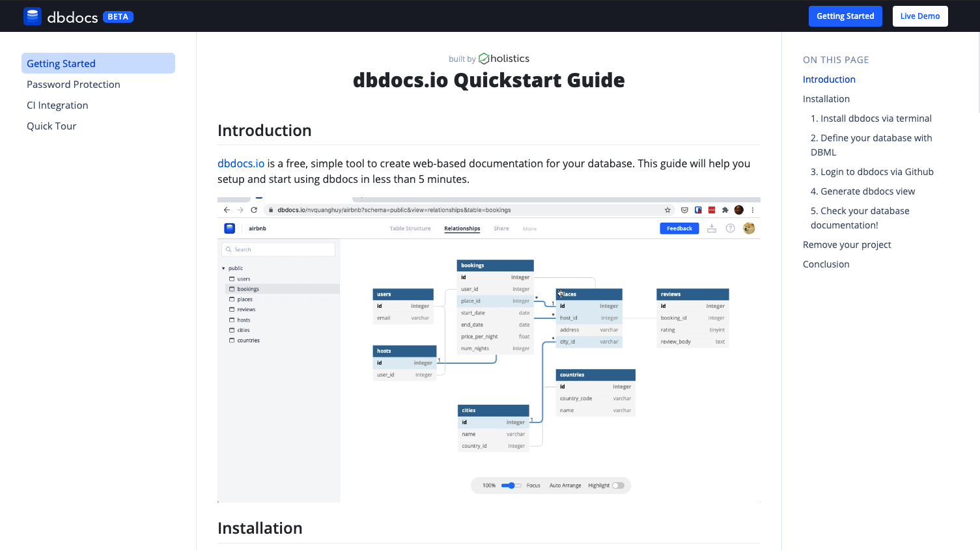The image size is (980, 550).
Task: Click the padlock icon in embedded address bar
Action: [x=271, y=210]
